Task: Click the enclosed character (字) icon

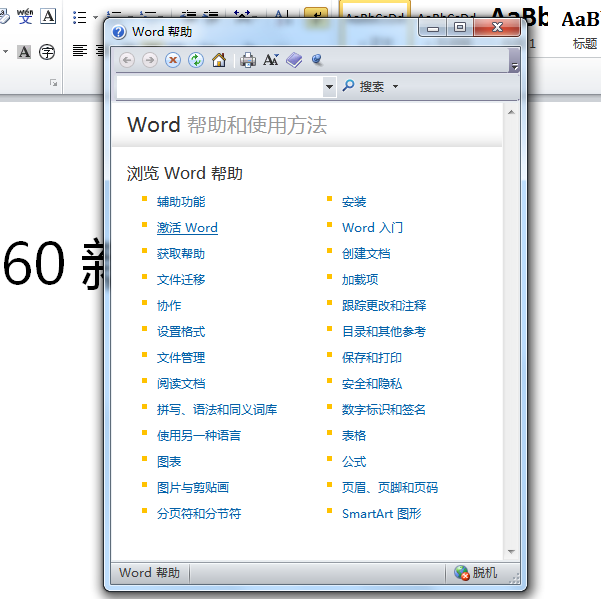Action: tap(47, 52)
